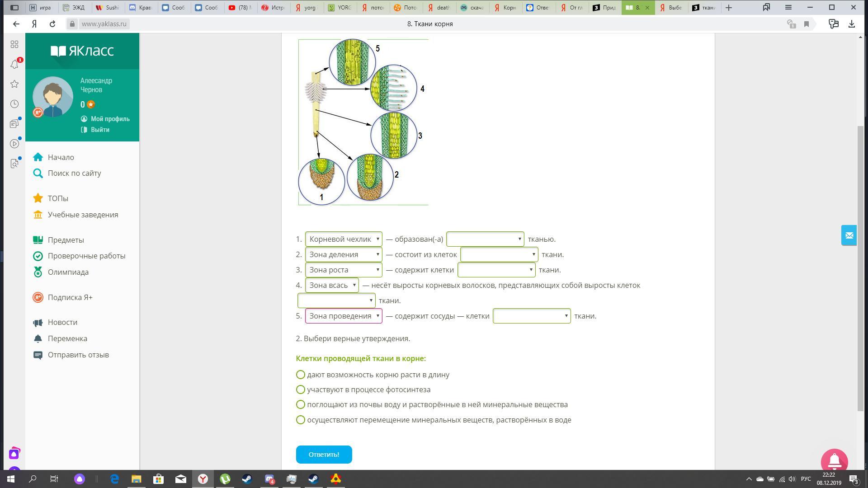Click the browser downloads arrow icon
868x488 pixels.
tap(851, 24)
